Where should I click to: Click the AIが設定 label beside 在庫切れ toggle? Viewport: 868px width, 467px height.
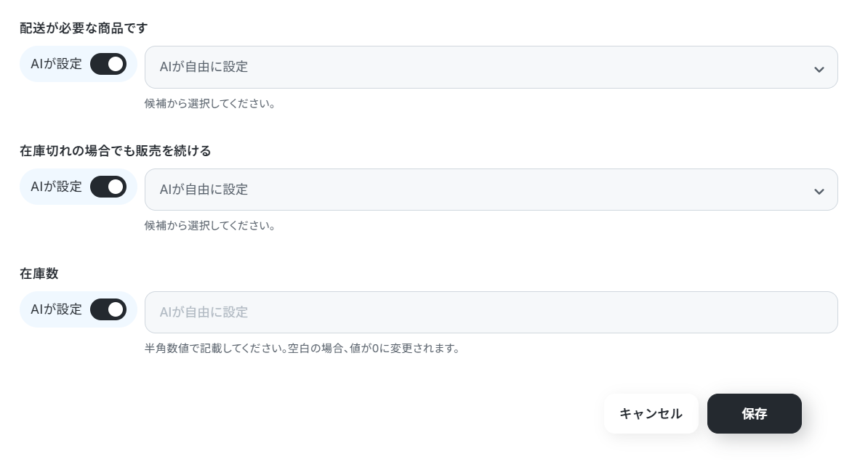coord(57,187)
